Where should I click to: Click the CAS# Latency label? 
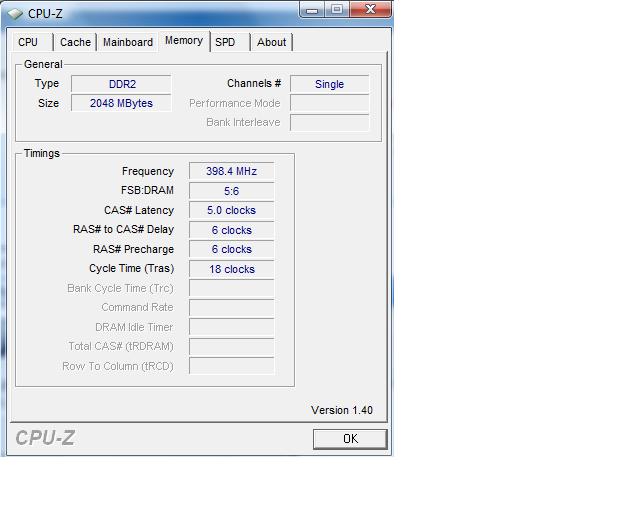(139, 210)
